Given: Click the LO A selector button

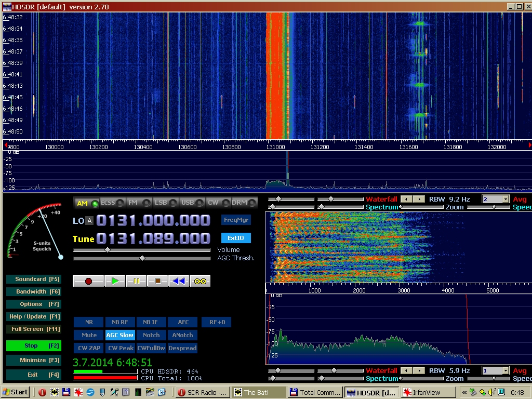Looking at the screenshot, I should pyautogui.click(x=89, y=221).
